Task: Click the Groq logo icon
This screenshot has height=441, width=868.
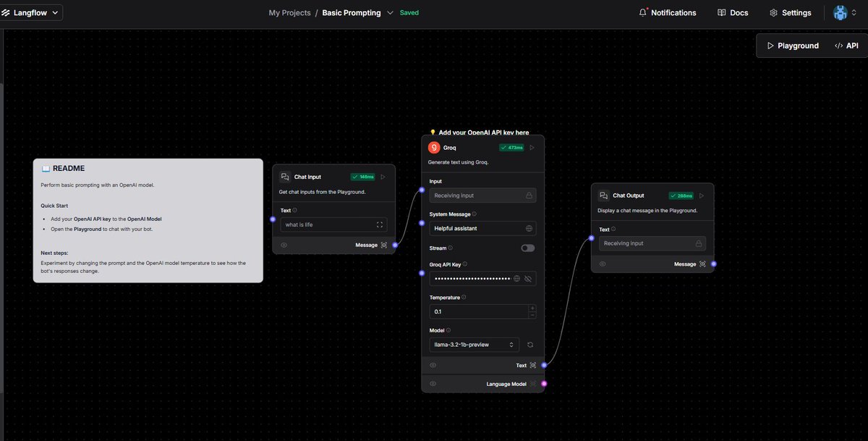Action: click(434, 148)
